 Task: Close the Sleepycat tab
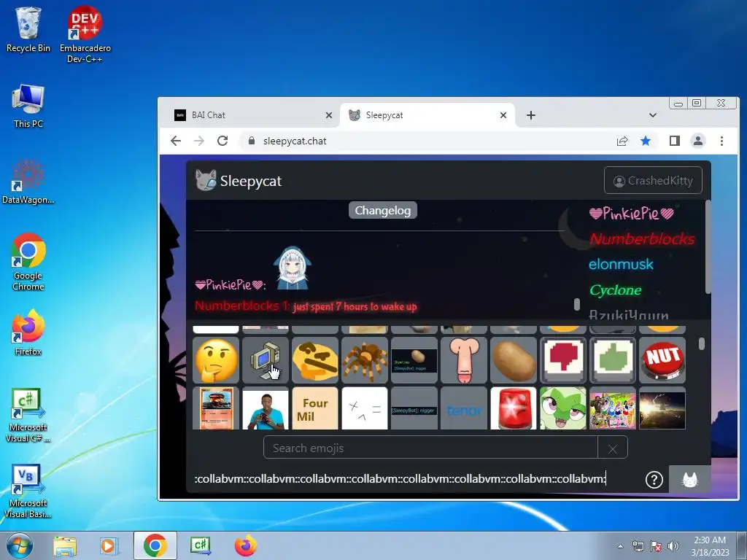[503, 115]
